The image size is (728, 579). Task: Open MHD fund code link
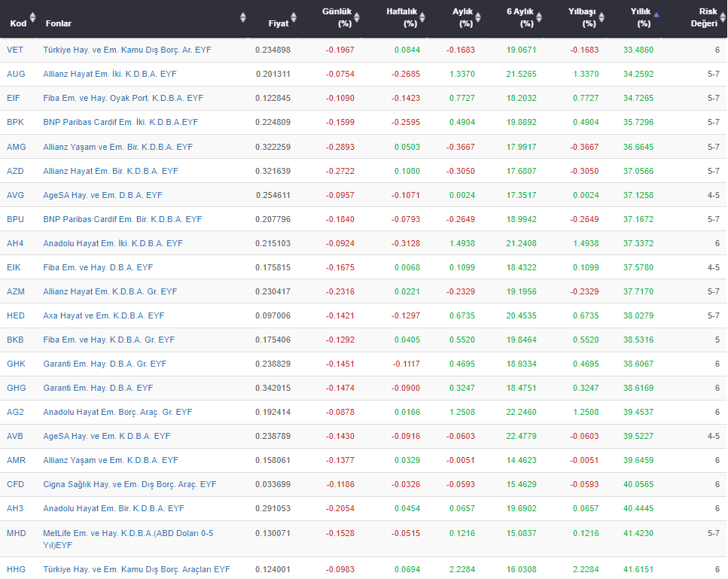17,534
